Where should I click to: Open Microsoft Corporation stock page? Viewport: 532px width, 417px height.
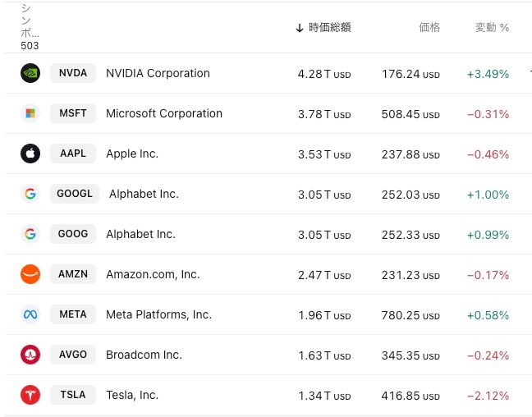pos(164,113)
